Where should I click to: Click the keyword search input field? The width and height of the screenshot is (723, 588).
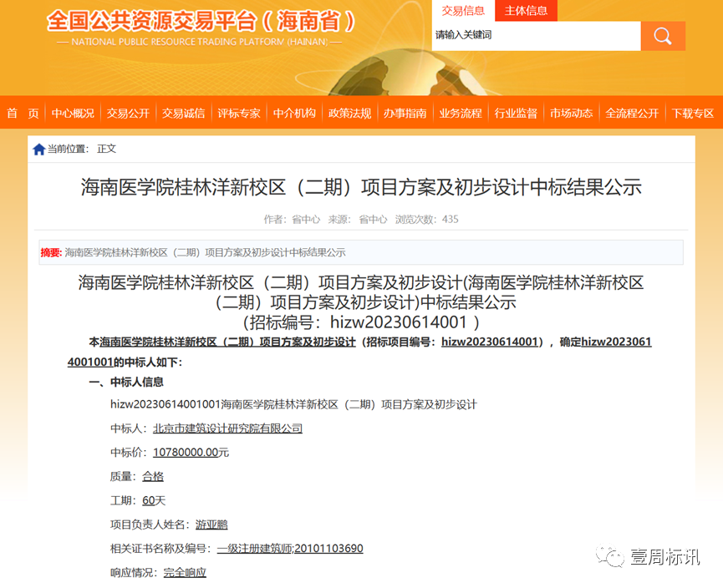click(535, 36)
